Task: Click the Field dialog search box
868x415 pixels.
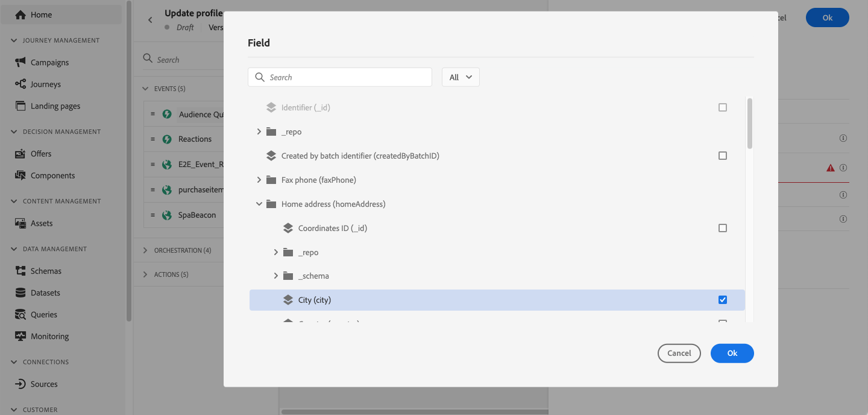Action: coord(340,77)
